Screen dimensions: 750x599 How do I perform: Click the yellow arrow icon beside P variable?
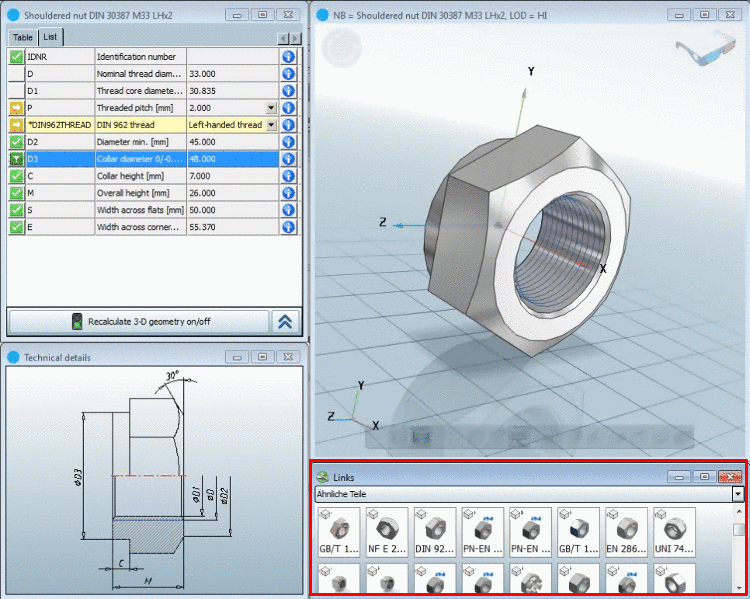pyautogui.click(x=16, y=108)
